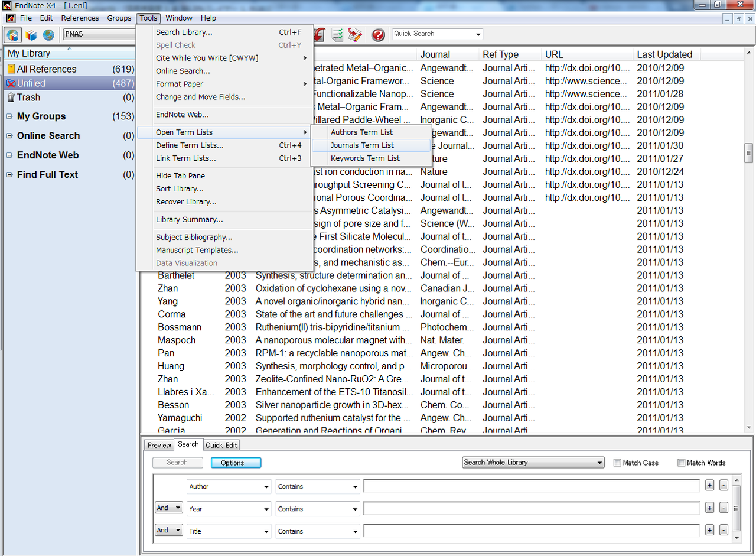Open the Groups menu
This screenshot has width=756, height=556.
click(119, 18)
